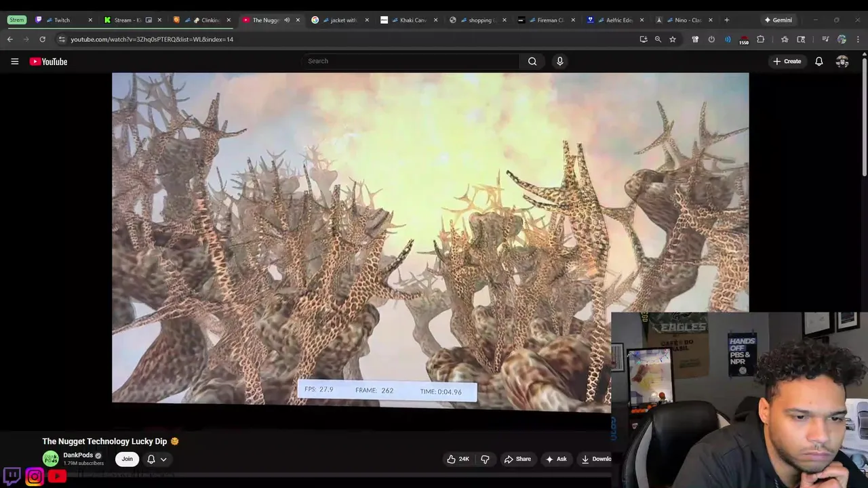Screen dimensions: 868x488
Task: Click the browser address bar URL
Action: 152,39
